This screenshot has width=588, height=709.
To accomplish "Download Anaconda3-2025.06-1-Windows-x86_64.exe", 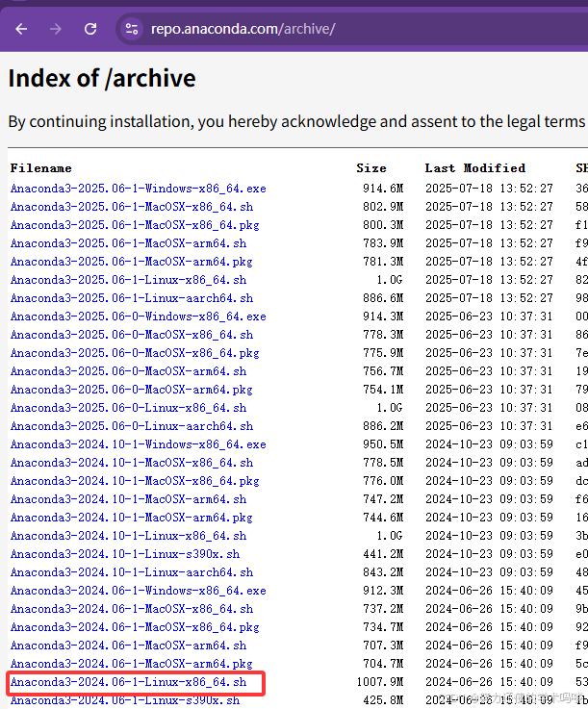I will tap(138, 189).
